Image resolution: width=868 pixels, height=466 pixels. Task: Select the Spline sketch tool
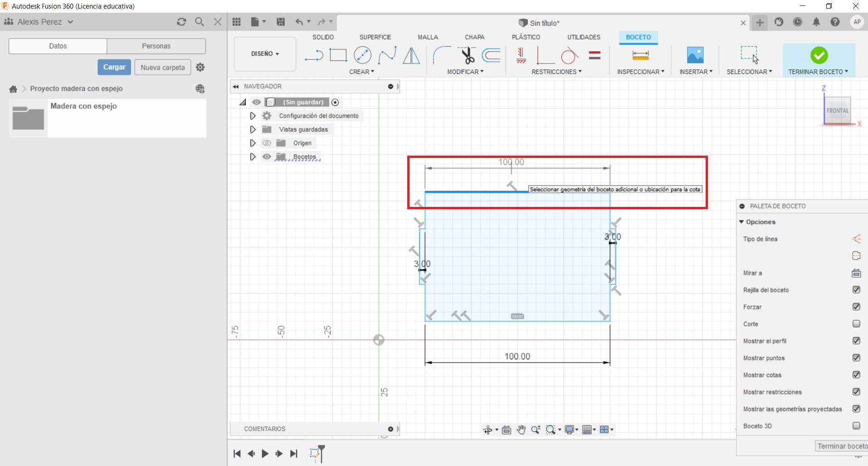(x=387, y=55)
